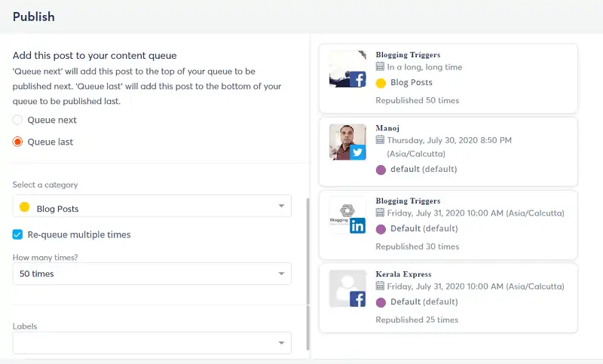Click the calendar icon next to 'In a long, long time'

pos(380,66)
